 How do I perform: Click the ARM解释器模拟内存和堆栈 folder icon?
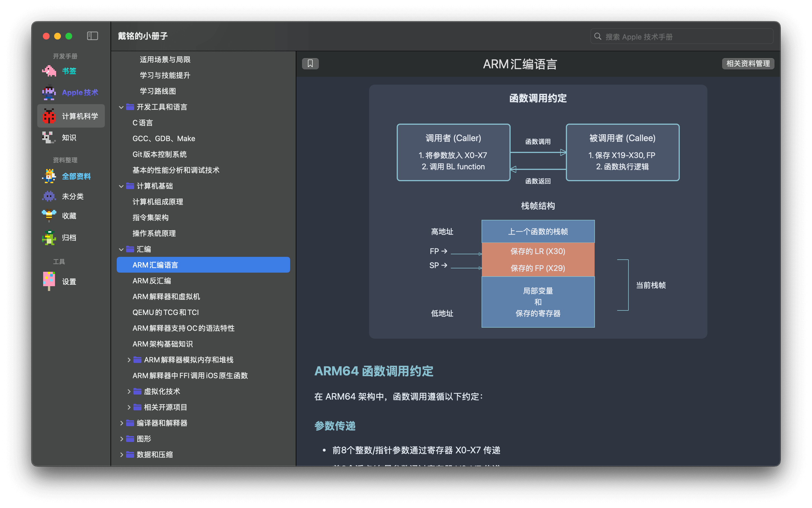(137, 360)
